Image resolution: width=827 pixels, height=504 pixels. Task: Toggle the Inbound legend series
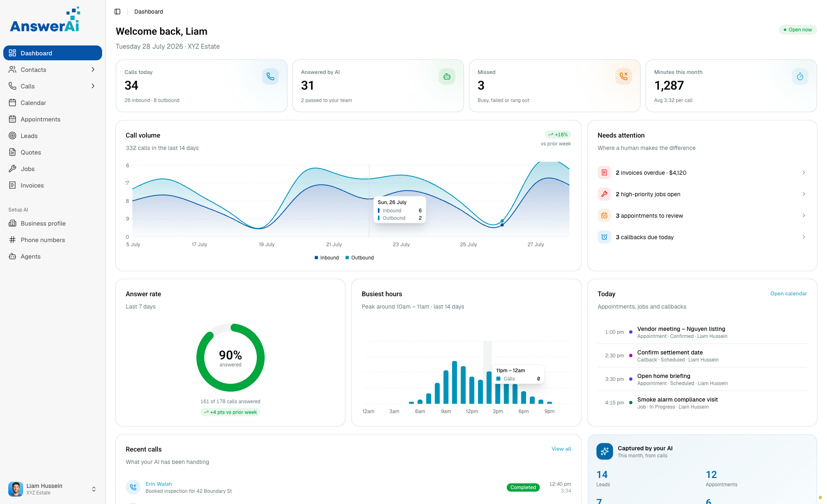(327, 258)
